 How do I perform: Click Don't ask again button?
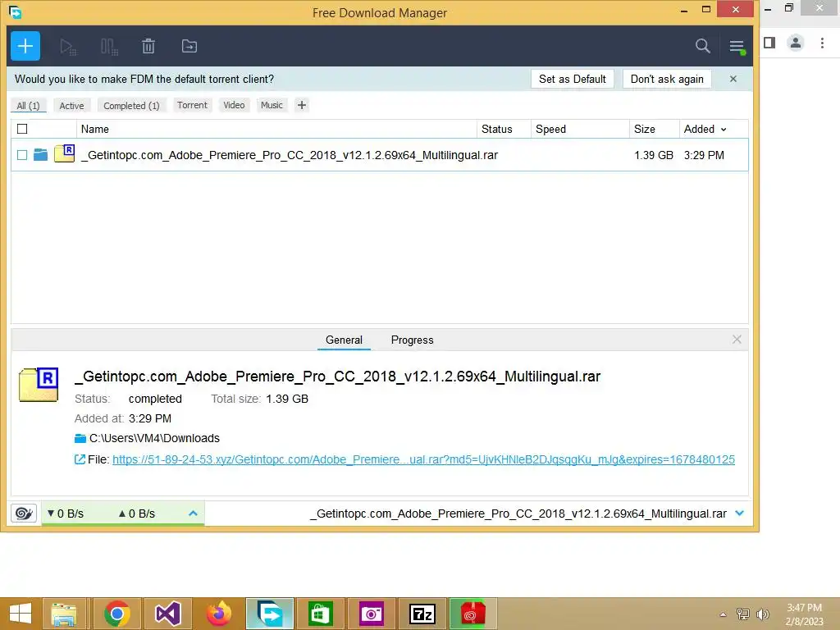(667, 79)
